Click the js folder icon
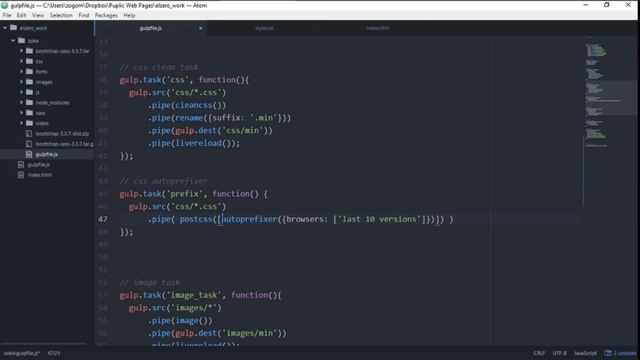 pos(29,92)
